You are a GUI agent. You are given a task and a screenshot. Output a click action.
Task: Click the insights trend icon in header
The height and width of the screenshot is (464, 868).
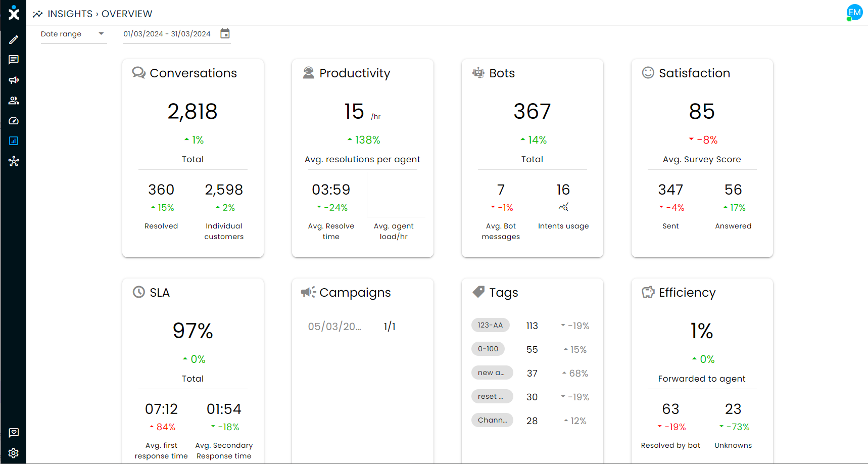[x=37, y=14]
